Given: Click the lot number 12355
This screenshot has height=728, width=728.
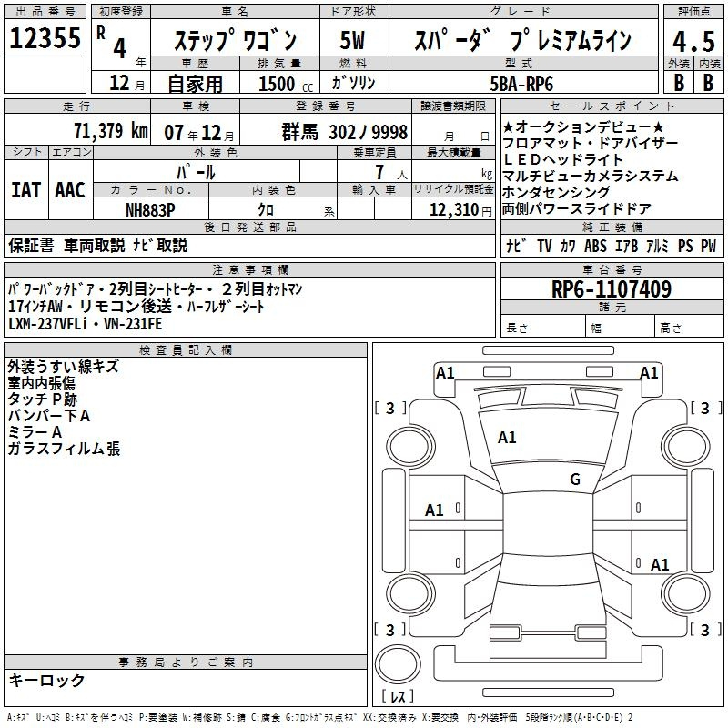Looking at the screenshot, I should coord(45,38).
